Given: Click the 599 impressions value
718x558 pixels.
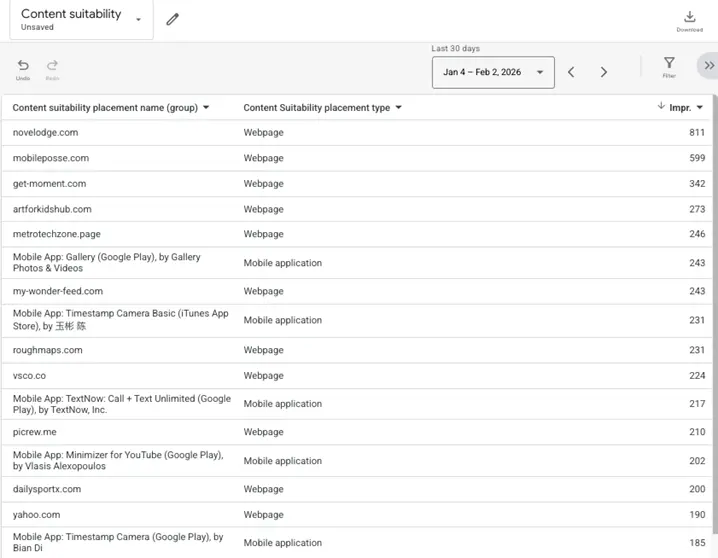Looking at the screenshot, I should (697, 158).
